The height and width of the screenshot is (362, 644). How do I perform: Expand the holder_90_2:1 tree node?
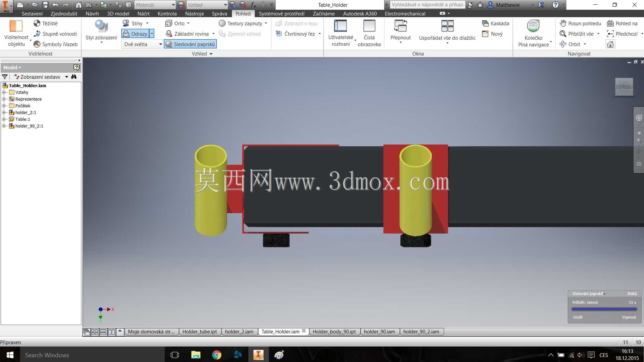pyautogui.click(x=4, y=126)
